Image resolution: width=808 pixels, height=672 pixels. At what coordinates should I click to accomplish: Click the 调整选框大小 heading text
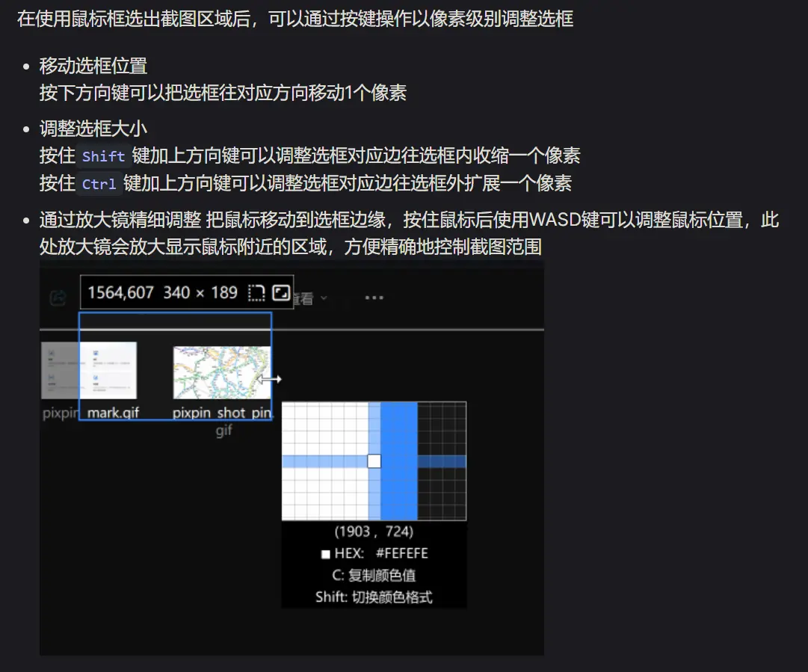point(93,128)
